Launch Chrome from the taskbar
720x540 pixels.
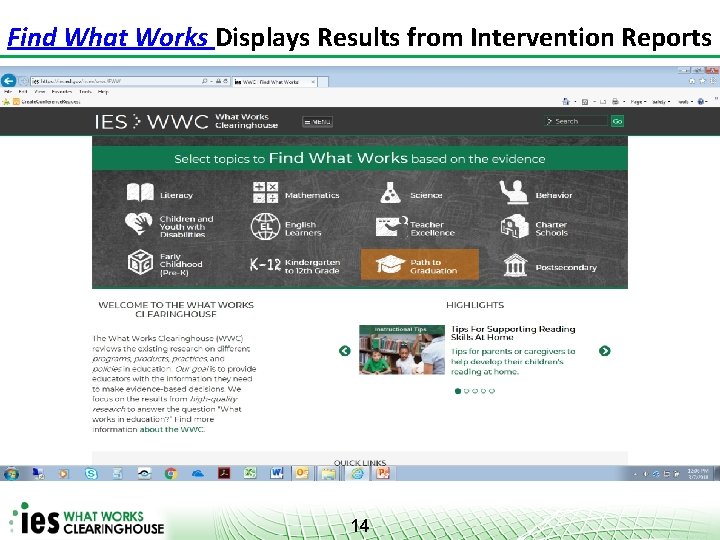171,473
